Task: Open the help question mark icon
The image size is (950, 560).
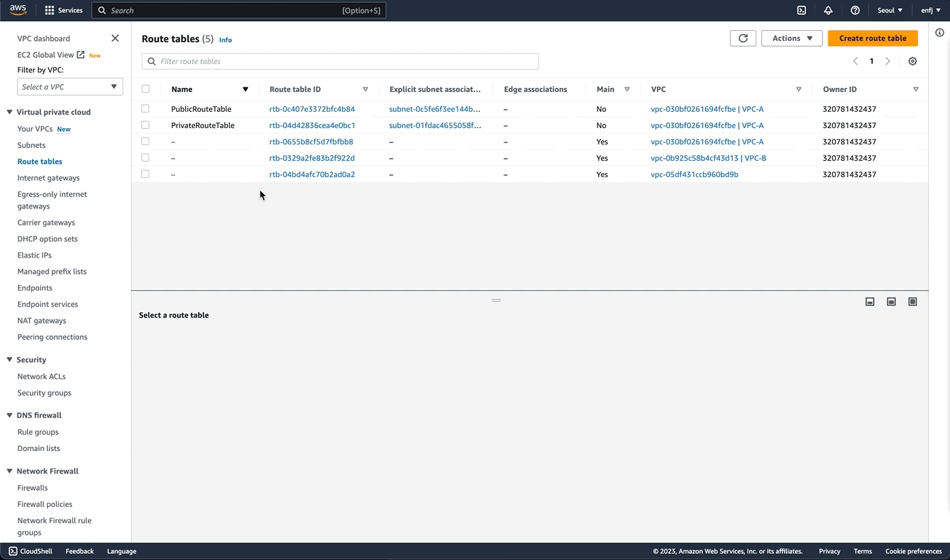Action: coord(855,10)
